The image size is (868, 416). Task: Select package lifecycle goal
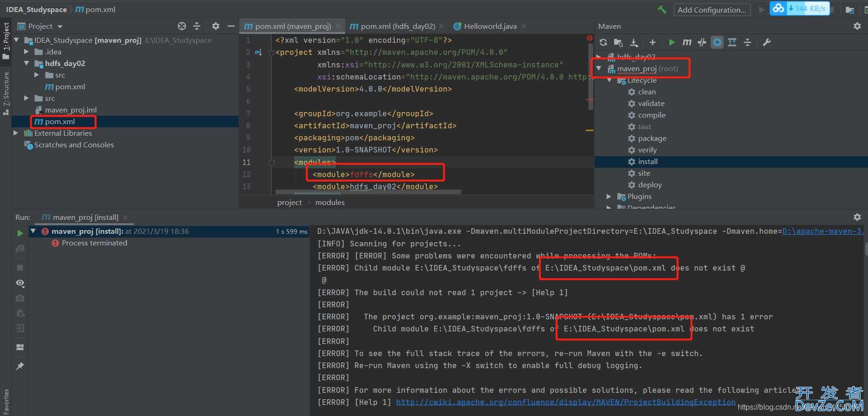tap(652, 139)
